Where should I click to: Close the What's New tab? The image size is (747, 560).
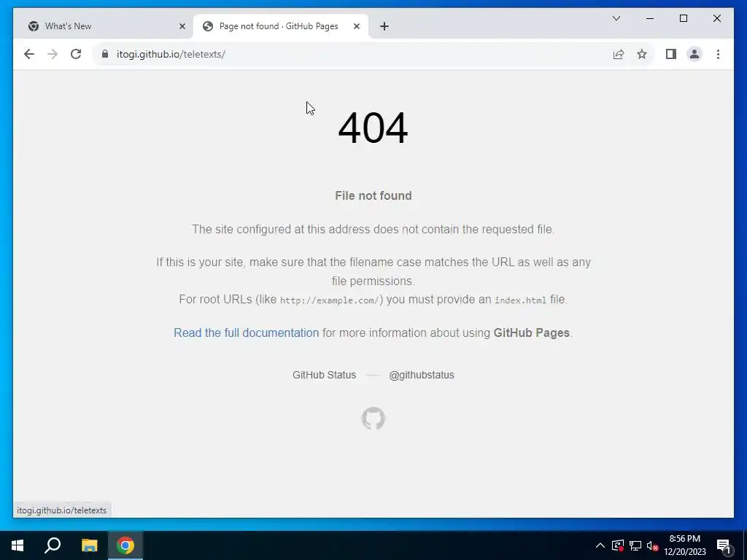point(182,26)
